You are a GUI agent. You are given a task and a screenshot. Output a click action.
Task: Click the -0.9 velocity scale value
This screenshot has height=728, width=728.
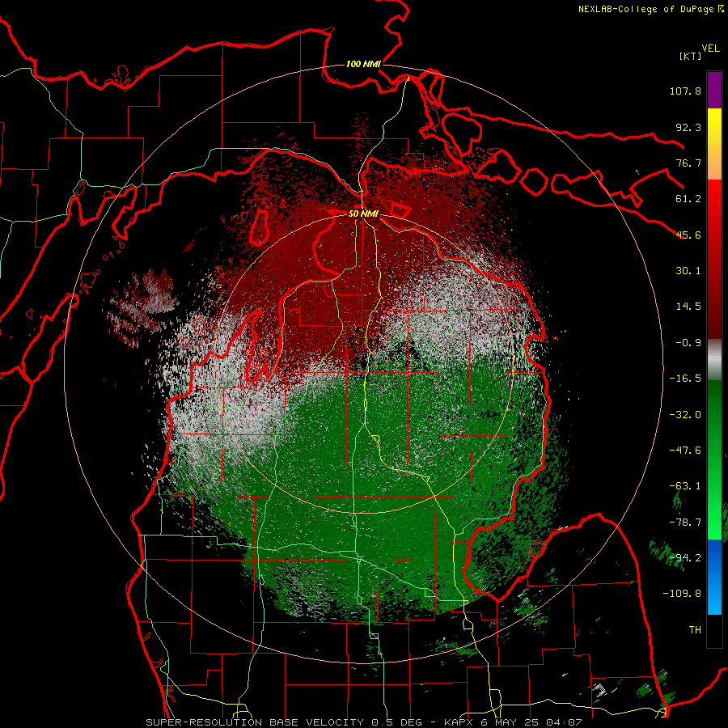point(688,343)
